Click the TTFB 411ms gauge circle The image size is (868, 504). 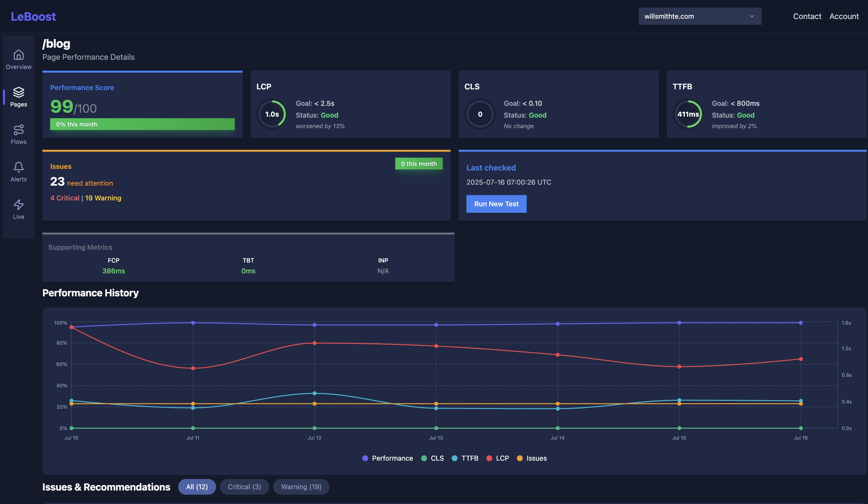tap(688, 114)
